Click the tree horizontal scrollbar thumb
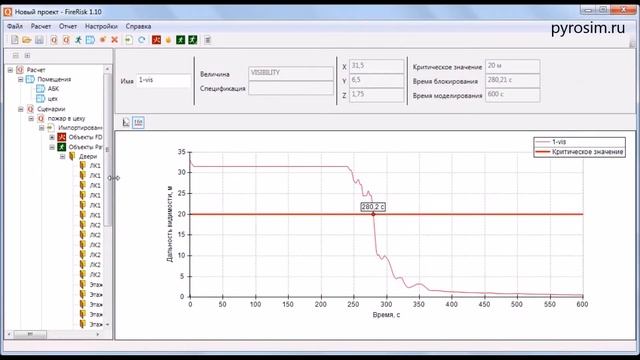The width and height of the screenshot is (640, 360). point(30,334)
